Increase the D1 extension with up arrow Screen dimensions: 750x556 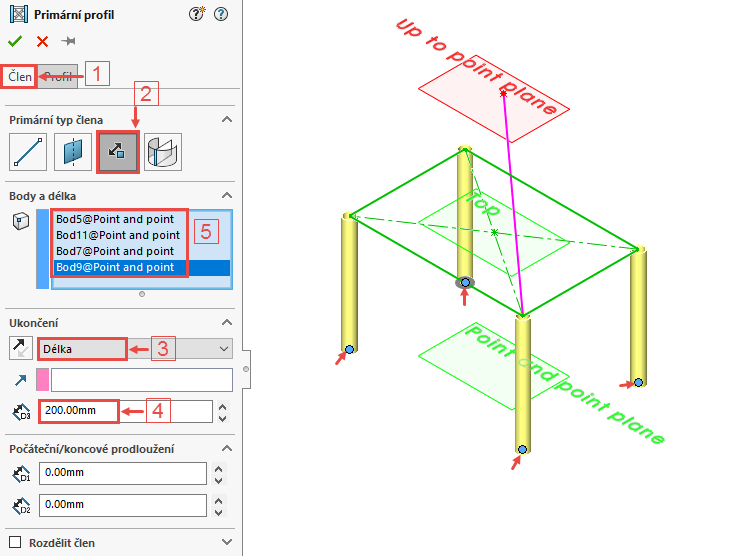tap(219, 469)
